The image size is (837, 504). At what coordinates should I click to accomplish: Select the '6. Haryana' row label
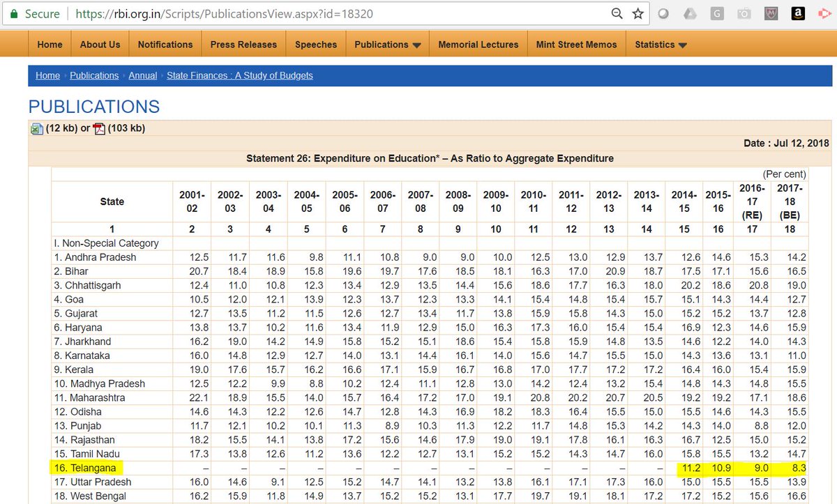coord(78,328)
